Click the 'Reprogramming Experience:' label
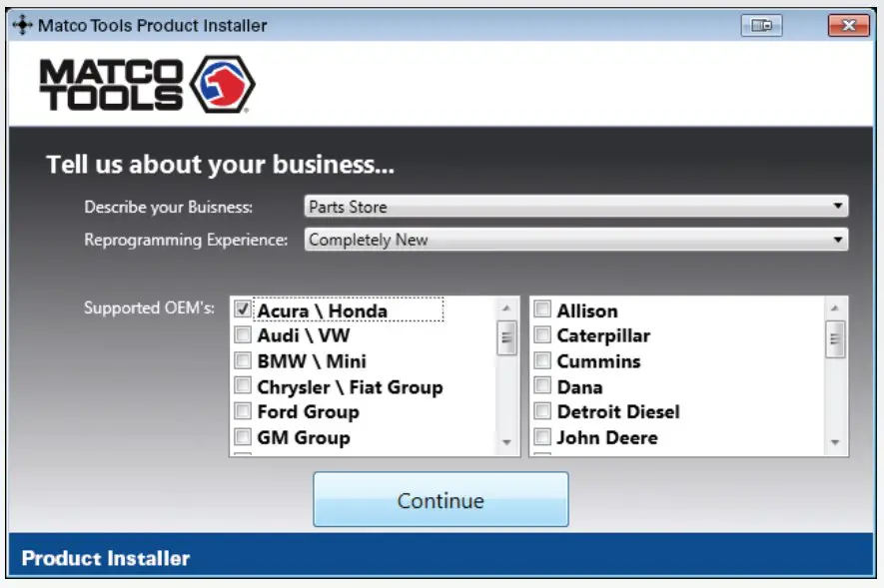The width and height of the screenshot is (884, 588). point(186,240)
